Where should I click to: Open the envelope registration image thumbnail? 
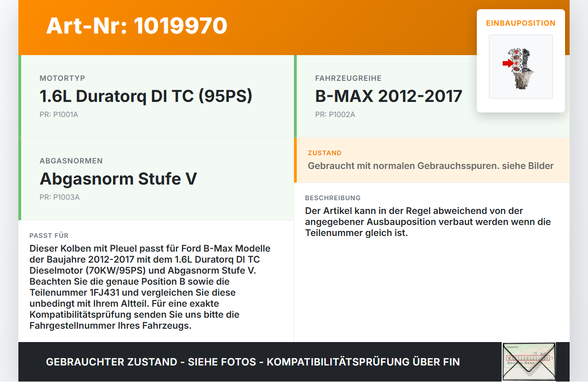click(529, 362)
